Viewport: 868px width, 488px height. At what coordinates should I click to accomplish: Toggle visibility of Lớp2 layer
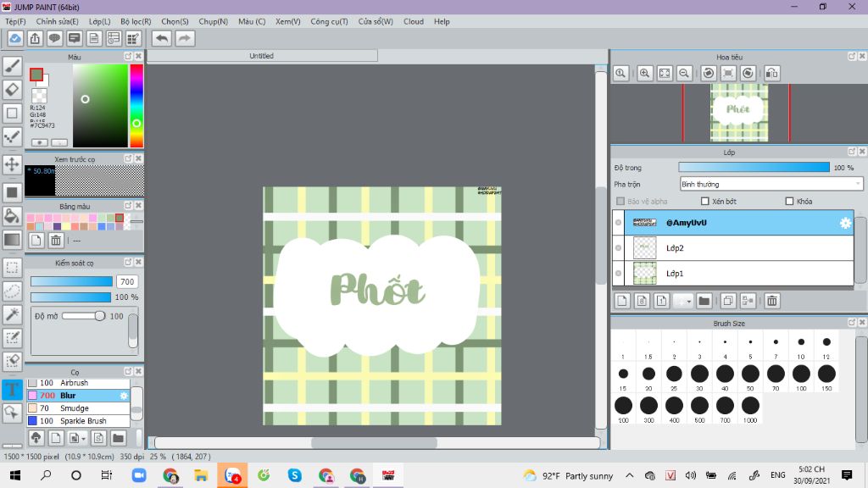[x=618, y=248]
